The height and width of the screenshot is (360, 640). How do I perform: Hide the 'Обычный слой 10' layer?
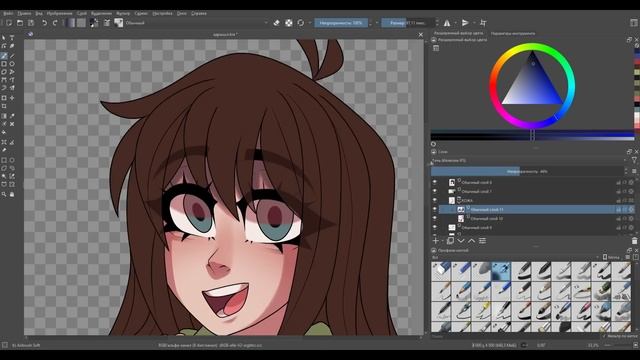434,218
